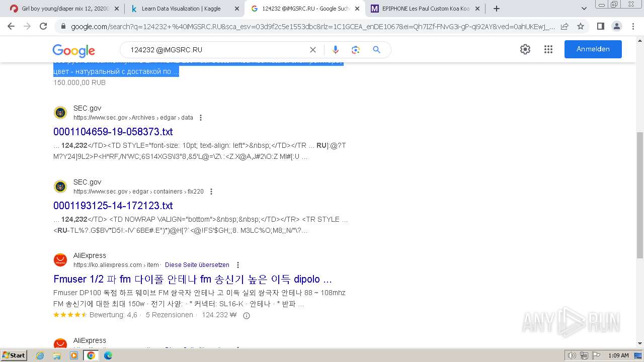644x362 pixels.
Task: Click the Google logo
Action: (x=73, y=50)
